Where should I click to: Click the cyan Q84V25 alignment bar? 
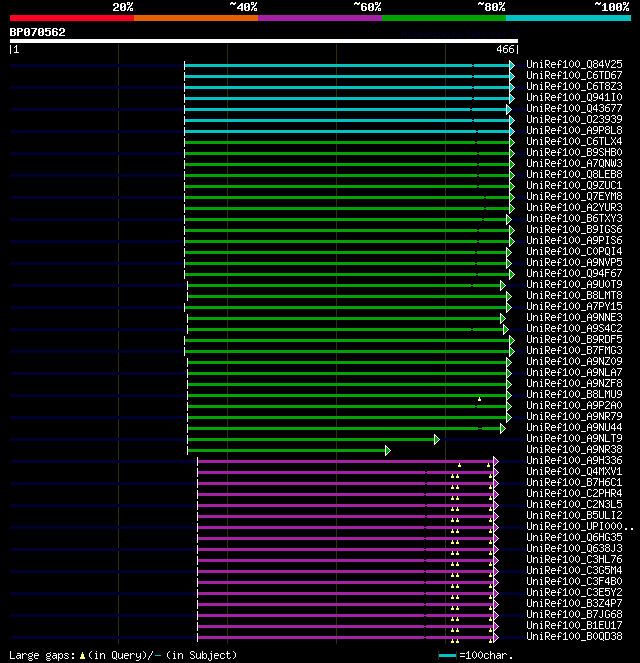(347, 65)
